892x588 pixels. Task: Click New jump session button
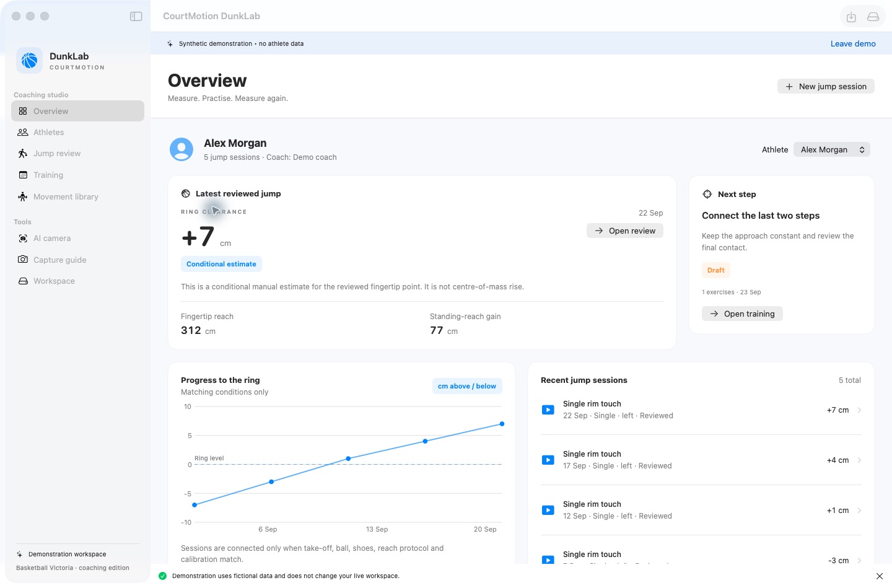[826, 86]
